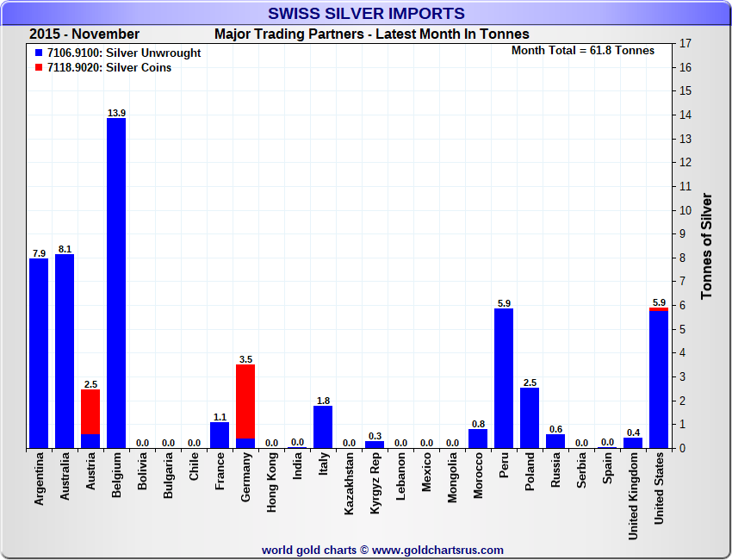732x560 pixels.
Task: Select the Peru bar
Action: pyautogui.click(x=504, y=378)
